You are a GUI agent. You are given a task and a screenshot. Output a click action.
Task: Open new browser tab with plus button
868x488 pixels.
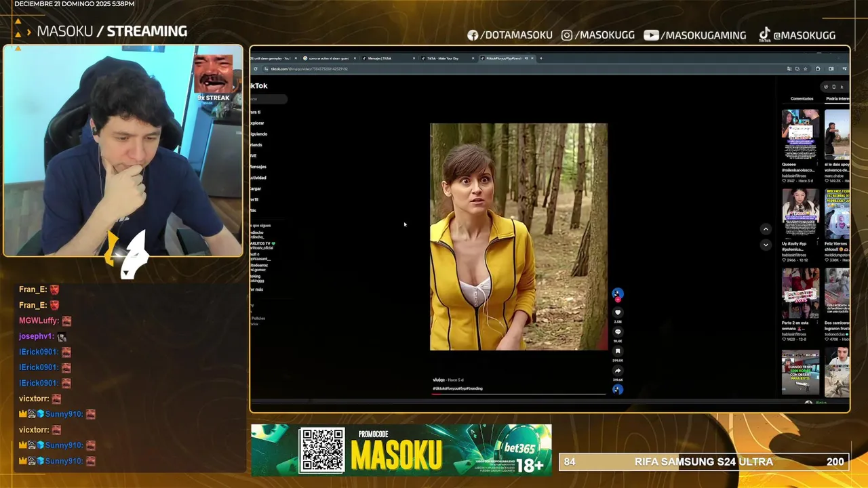coord(540,58)
